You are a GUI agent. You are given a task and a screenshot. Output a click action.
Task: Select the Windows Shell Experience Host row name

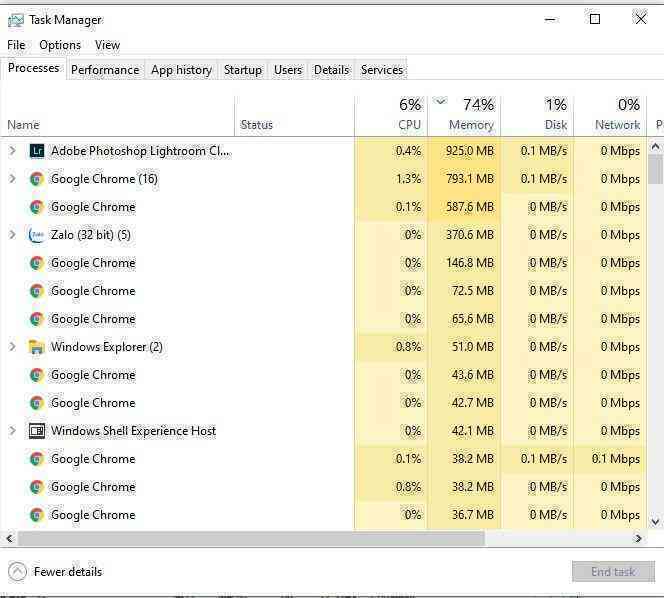133,431
